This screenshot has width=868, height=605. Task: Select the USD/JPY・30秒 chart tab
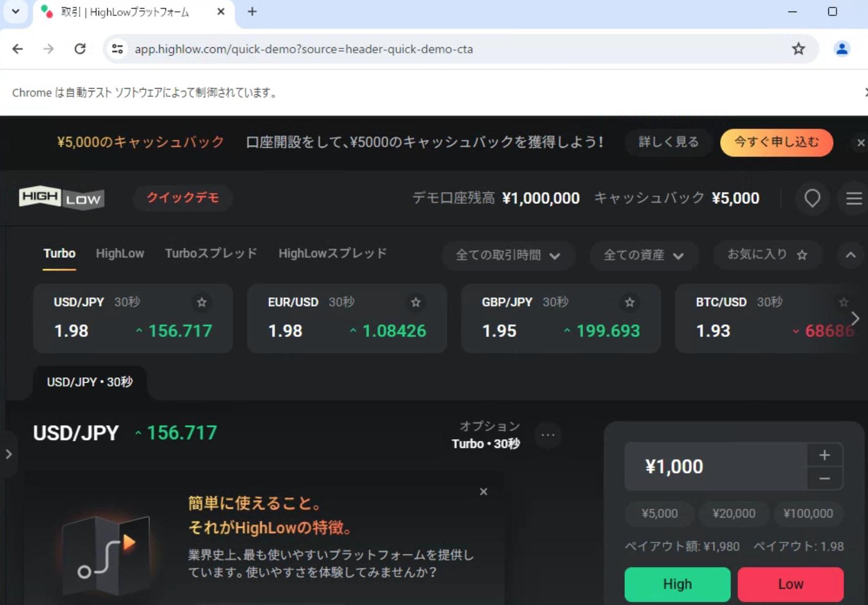(90, 382)
